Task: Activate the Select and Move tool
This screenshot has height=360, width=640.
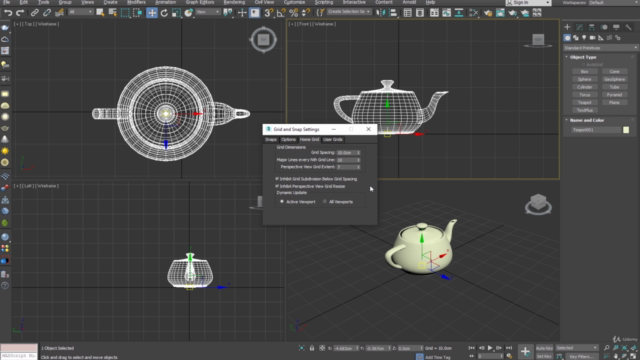Action: tap(151, 13)
